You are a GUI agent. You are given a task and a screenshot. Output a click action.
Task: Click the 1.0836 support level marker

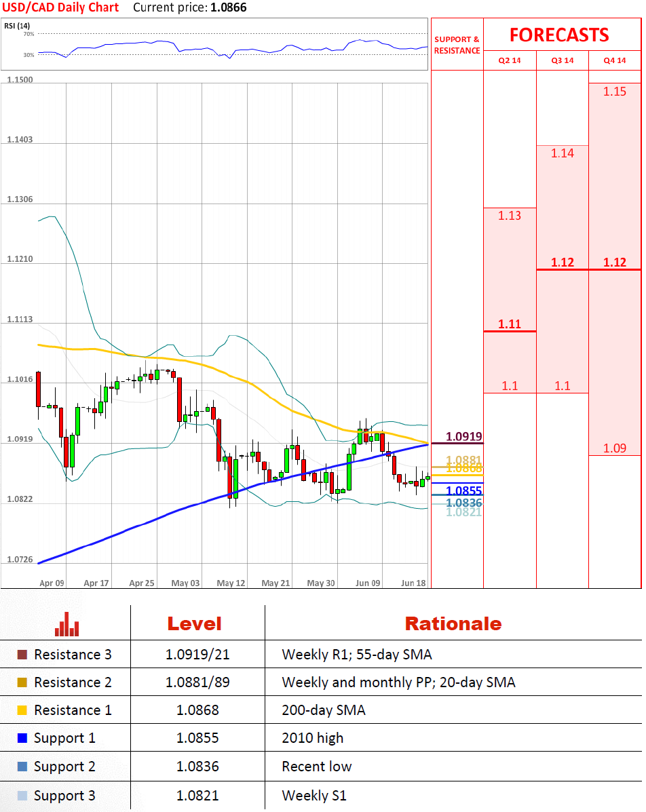click(464, 503)
